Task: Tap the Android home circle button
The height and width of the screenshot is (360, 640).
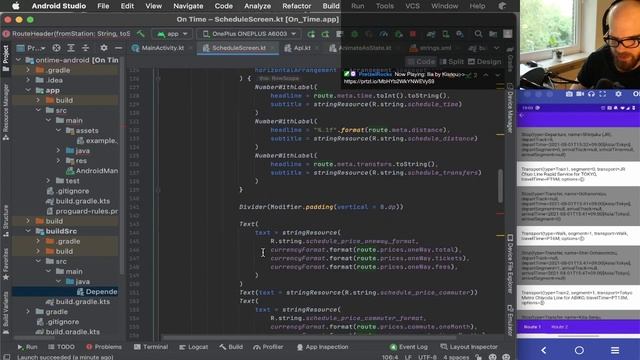Action: pos(579,350)
